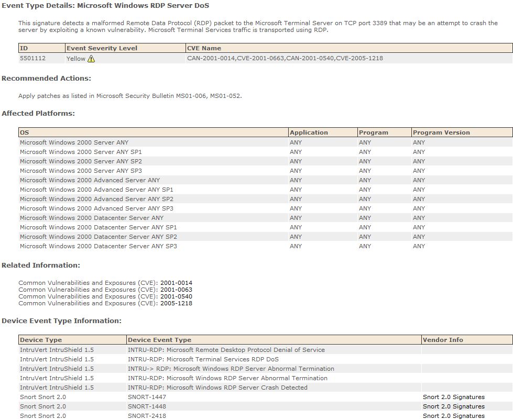Click the Program Version column header

(462, 132)
